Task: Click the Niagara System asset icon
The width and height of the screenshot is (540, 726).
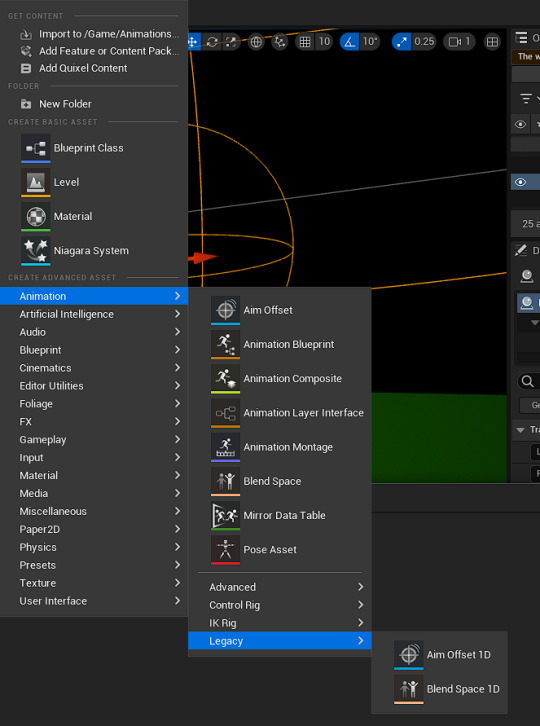Action: click(x=36, y=251)
